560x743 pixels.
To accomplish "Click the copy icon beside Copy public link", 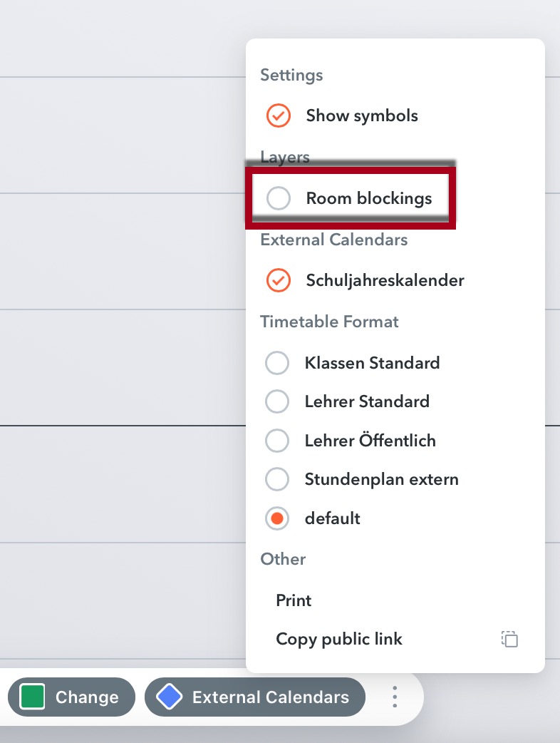I will [x=509, y=639].
